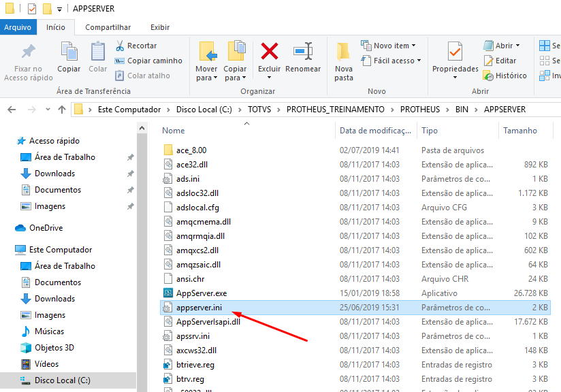561x392 pixels.
Task: Open the recent locations dropdown arrow
Action: 48,110
